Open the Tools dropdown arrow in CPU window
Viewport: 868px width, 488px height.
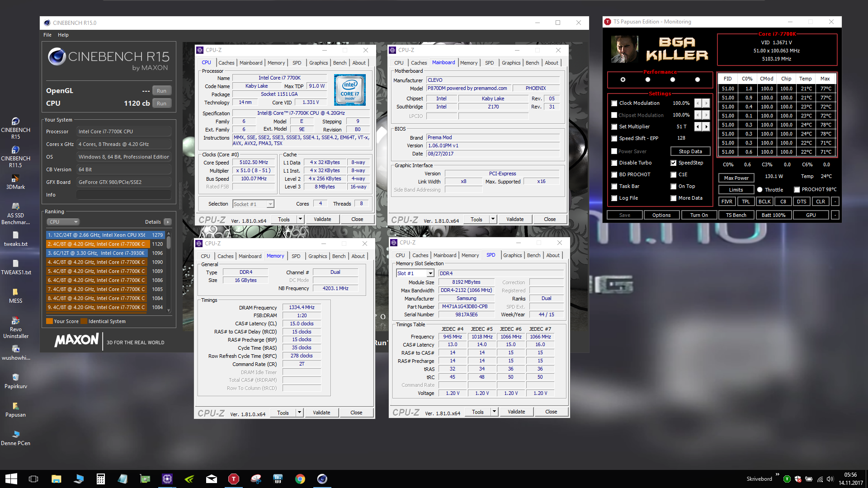point(300,219)
